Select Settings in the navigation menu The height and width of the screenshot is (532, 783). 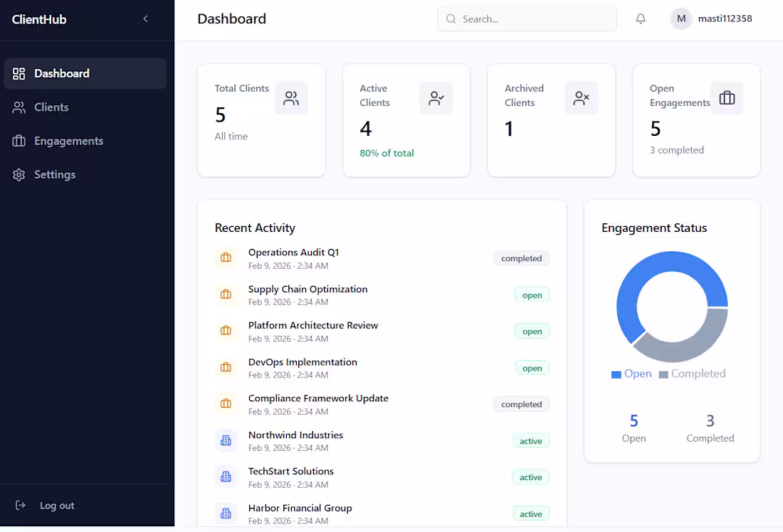(56, 174)
